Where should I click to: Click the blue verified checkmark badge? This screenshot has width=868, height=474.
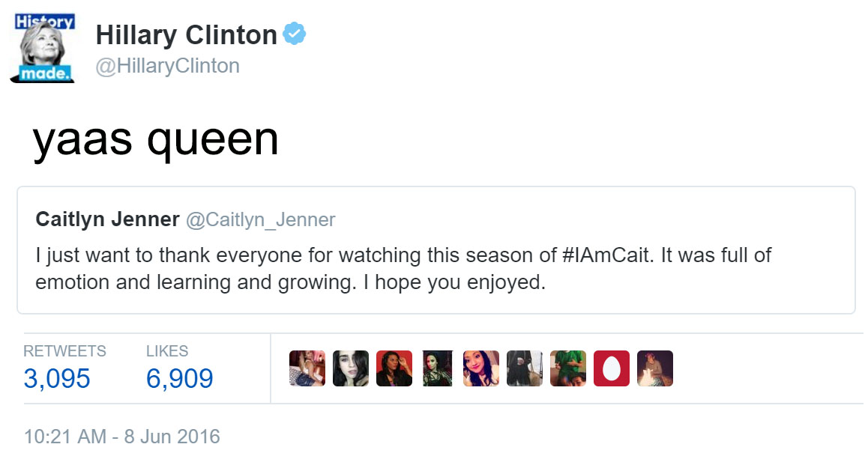[x=294, y=34]
